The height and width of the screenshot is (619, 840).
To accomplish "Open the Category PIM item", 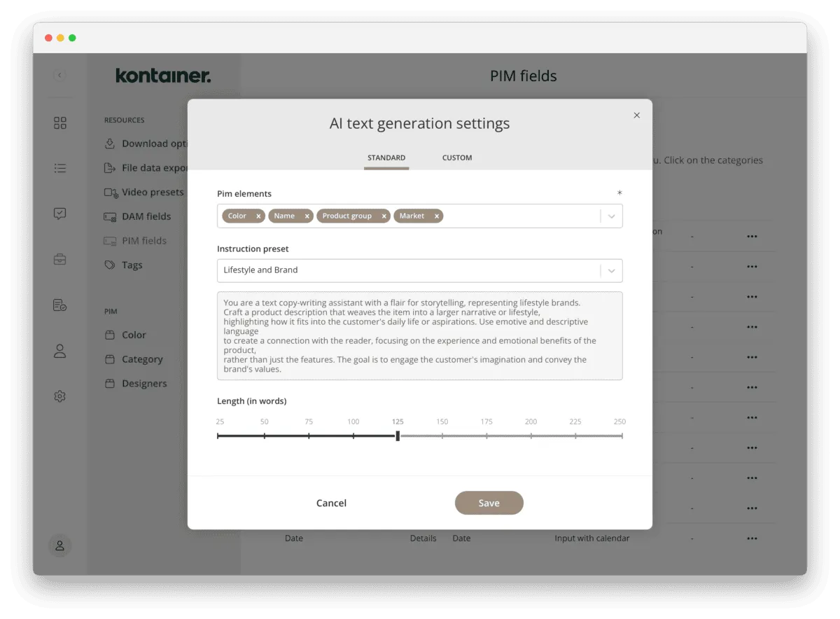I will pos(134,359).
